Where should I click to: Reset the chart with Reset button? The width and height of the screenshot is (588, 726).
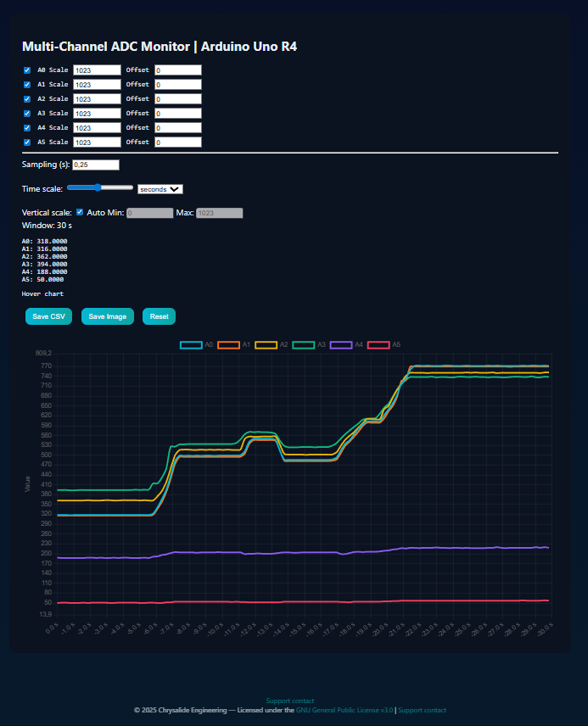[159, 316]
